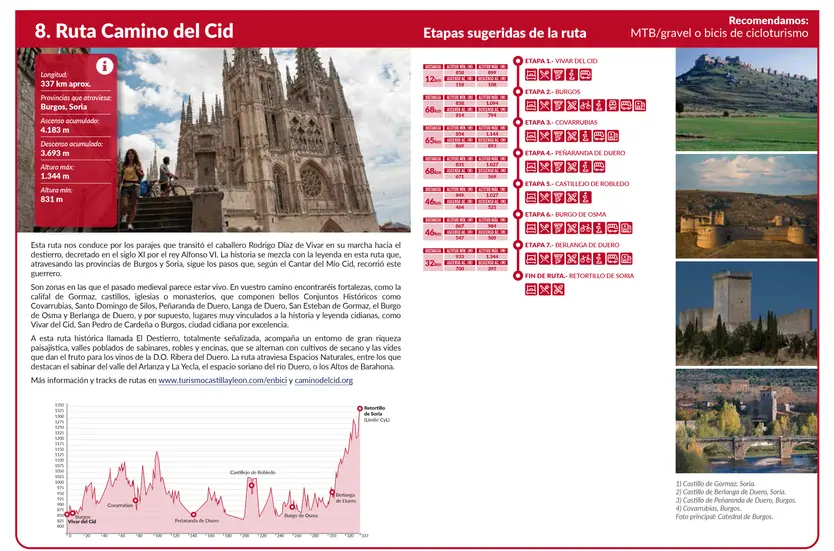
Task: Click the accommodation icon under Fin de Ruta Retortillo
Action: point(531,289)
